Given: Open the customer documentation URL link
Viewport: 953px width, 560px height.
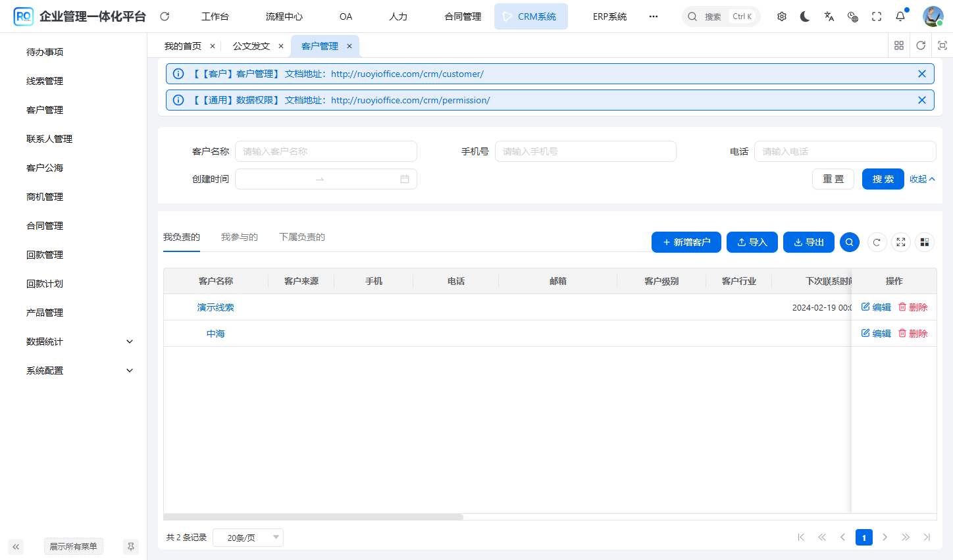Looking at the screenshot, I should [x=407, y=74].
